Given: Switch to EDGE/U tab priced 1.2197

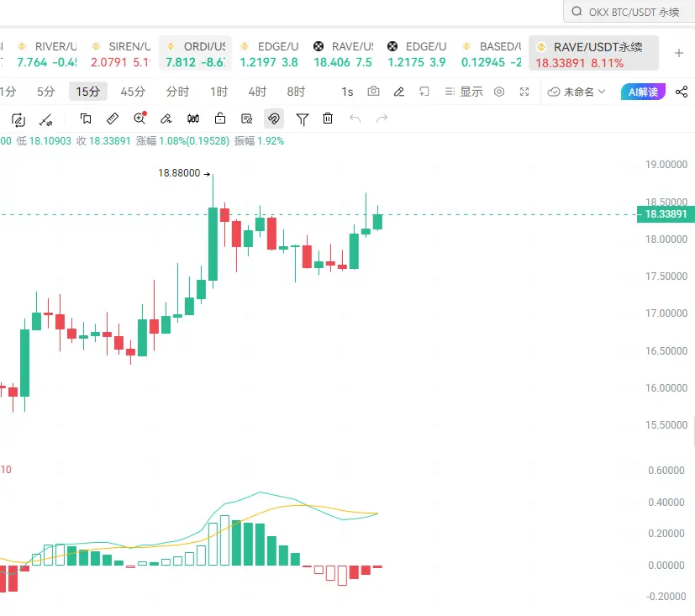Looking at the screenshot, I should (269, 54).
